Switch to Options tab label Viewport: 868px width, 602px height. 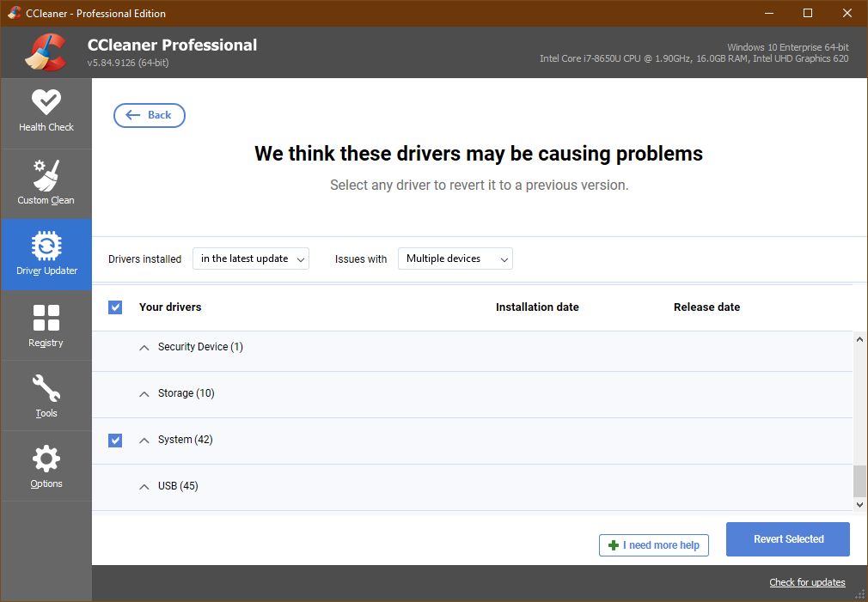[46, 483]
